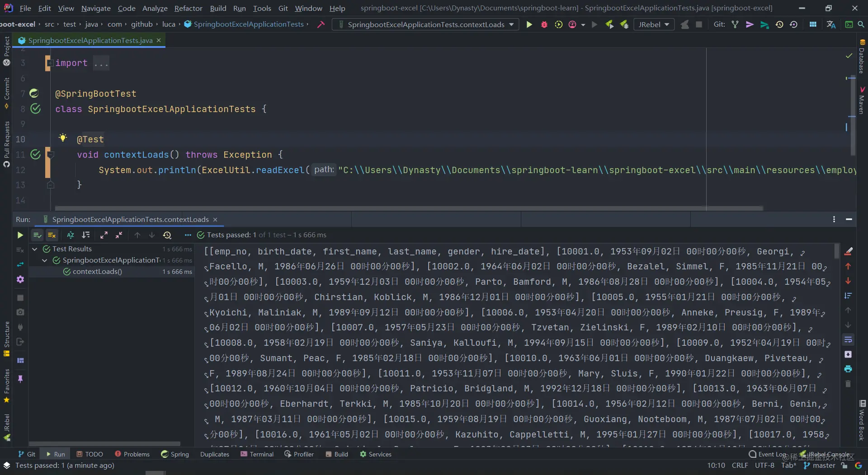Open test history clock icon
Screen dimensions: 868x475
pos(167,235)
